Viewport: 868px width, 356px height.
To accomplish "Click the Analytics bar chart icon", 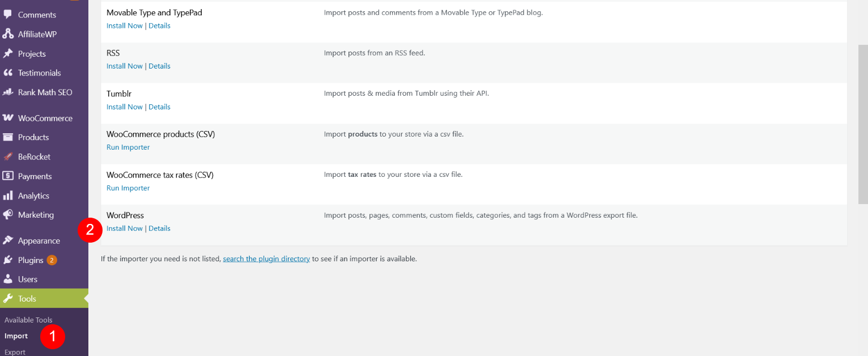I will tap(8, 195).
